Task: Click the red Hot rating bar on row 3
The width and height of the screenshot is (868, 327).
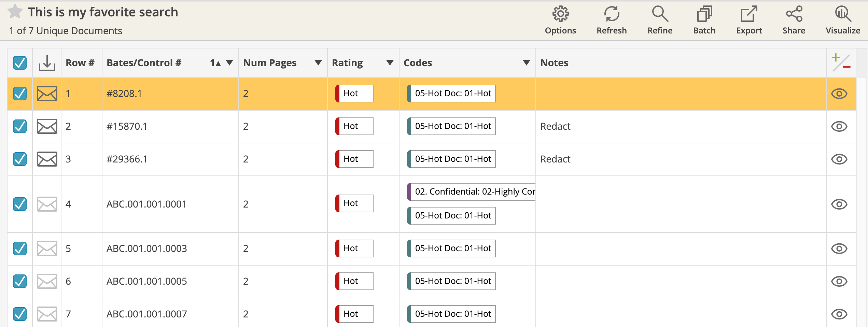Action: coord(337,159)
